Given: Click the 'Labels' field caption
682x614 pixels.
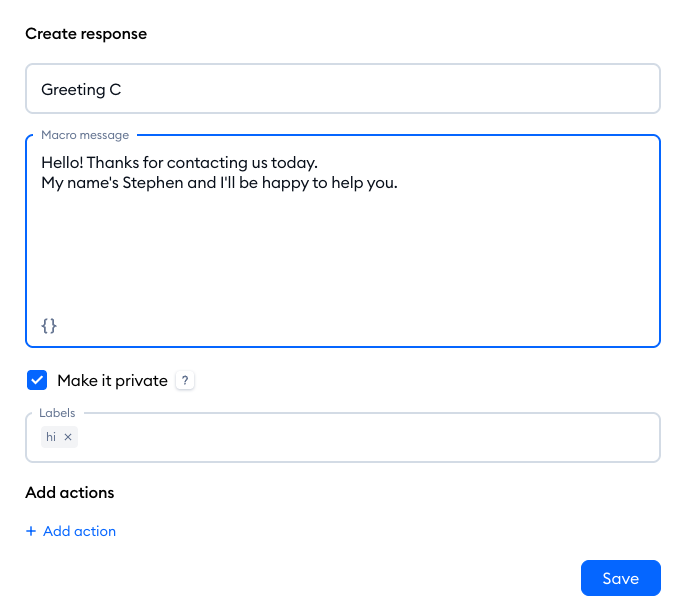Looking at the screenshot, I should coord(57,412).
